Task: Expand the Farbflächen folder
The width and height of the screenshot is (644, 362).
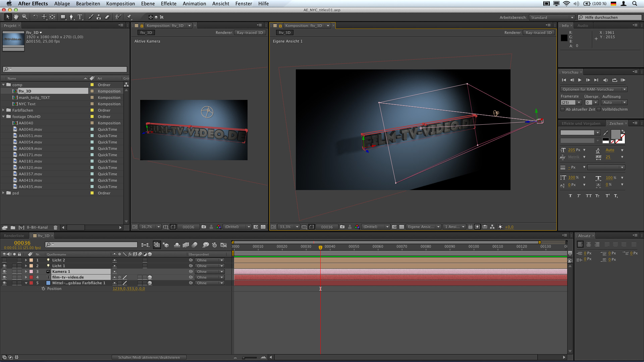Action: click(x=4, y=110)
